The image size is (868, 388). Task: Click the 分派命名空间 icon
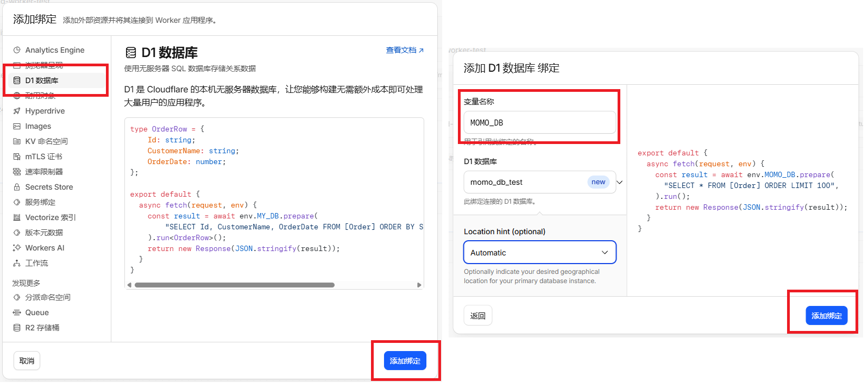coord(17,297)
